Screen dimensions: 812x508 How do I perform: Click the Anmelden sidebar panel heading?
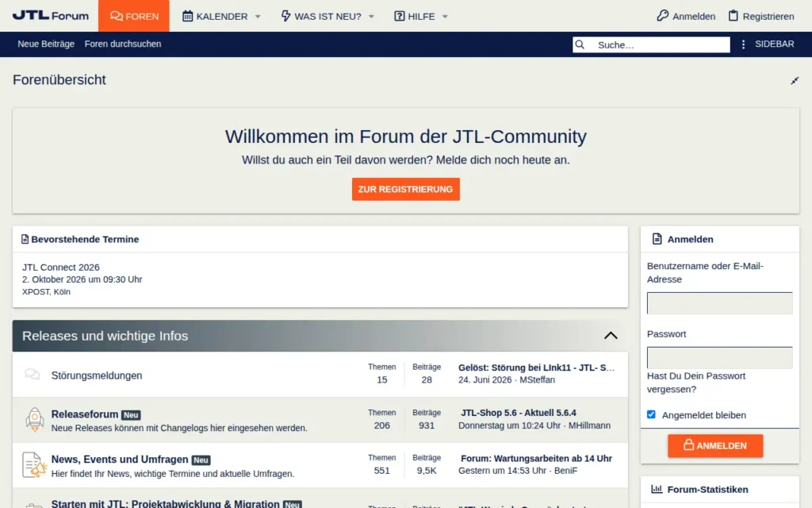[690, 240]
